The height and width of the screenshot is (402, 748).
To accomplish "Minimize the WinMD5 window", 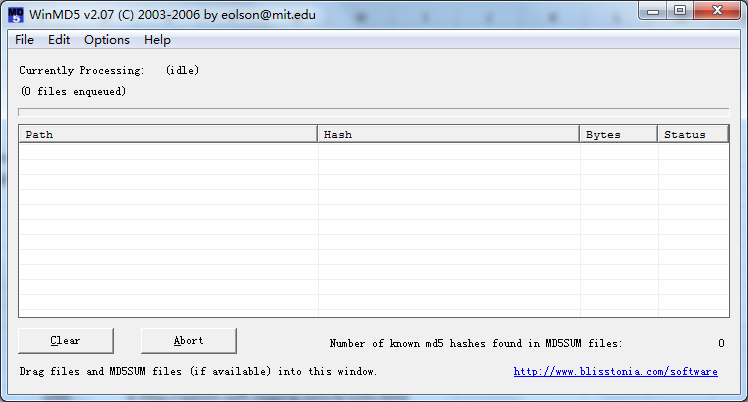I will coord(653,10).
